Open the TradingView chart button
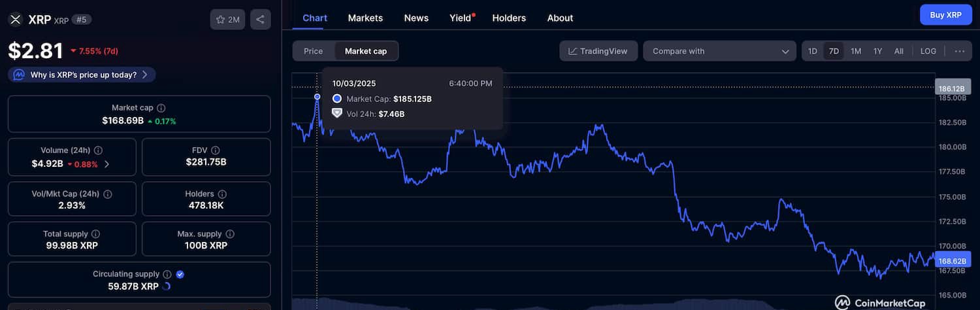The image size is (980, 310). (x=598, y=51)
